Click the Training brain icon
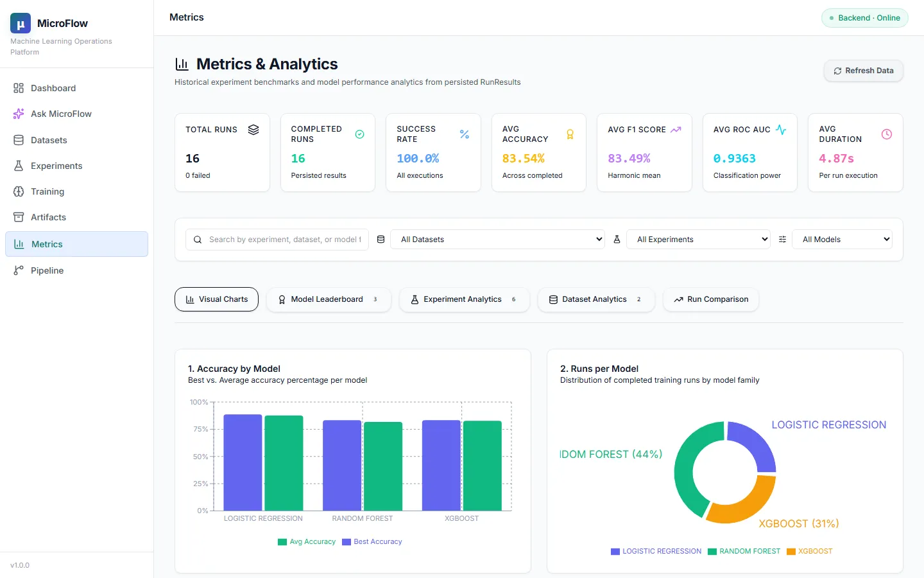The width and height of the screenshot is (924, 578). pos(19,191)
